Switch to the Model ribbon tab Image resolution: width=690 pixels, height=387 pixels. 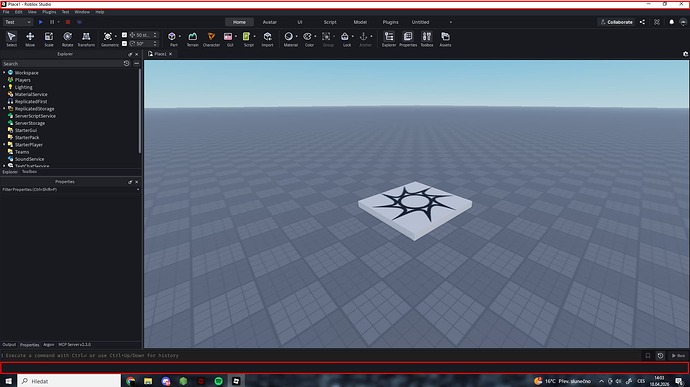(360, 22)
